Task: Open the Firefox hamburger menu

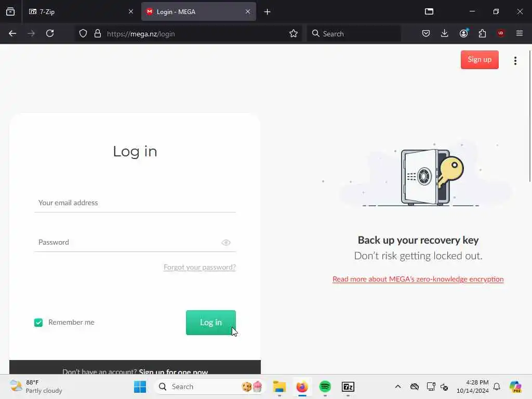Action: 520,33
